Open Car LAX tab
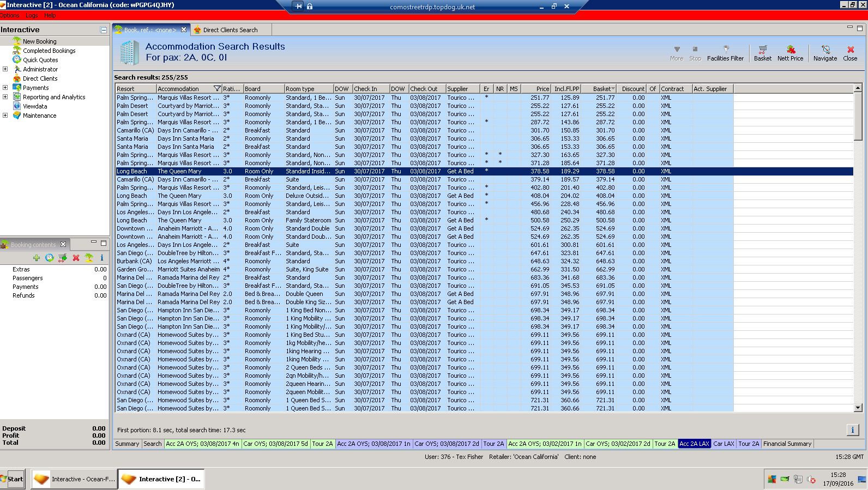 724,444
